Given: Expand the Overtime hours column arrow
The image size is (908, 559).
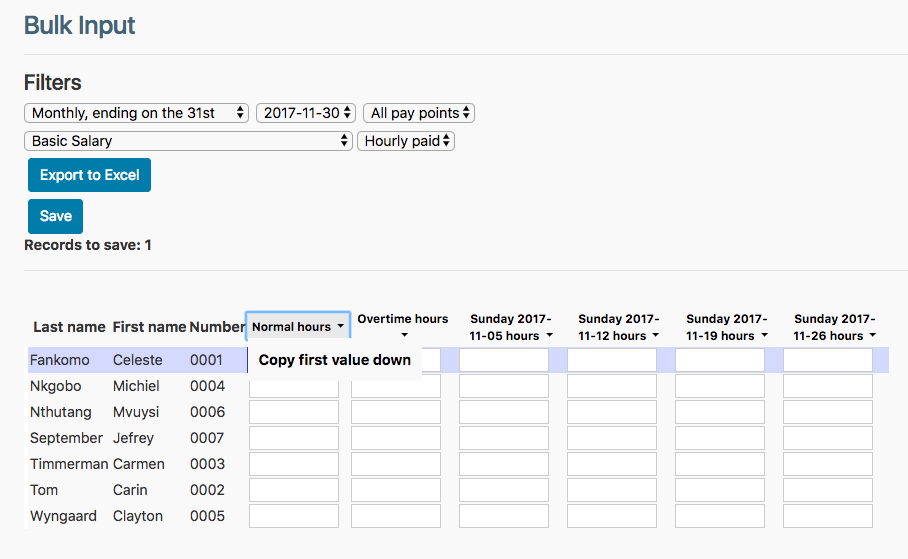Looking at the screenshot, I should coord(404,336).
